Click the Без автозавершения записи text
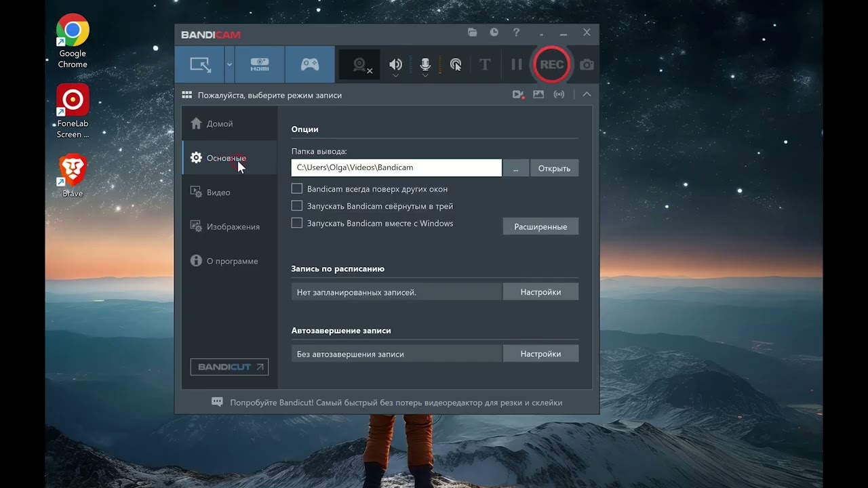Screen dimensions: 868x488 (351, 354)
